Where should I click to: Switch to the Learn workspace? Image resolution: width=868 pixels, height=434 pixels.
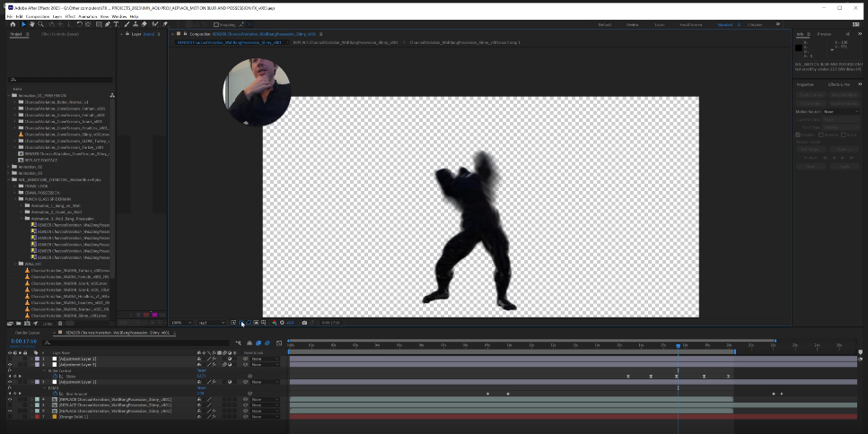pos(660,25)
